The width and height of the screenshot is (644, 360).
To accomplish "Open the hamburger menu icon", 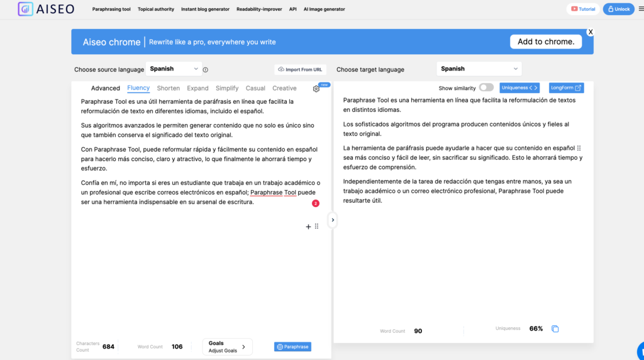I will (641, 9).
